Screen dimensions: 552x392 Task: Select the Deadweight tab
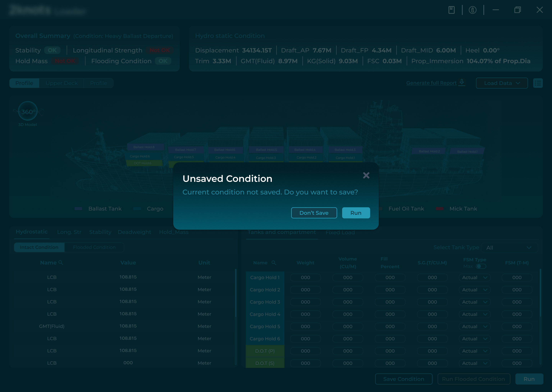coord(134,232)
